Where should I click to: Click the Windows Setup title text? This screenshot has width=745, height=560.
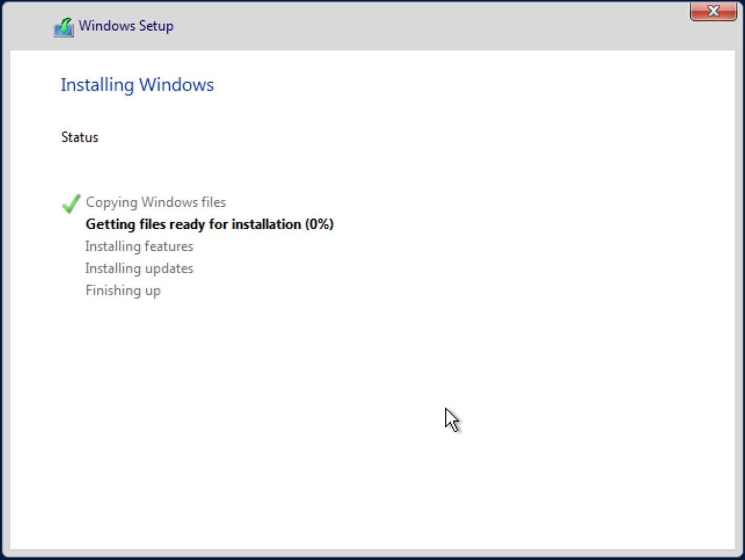coord(126,26)
